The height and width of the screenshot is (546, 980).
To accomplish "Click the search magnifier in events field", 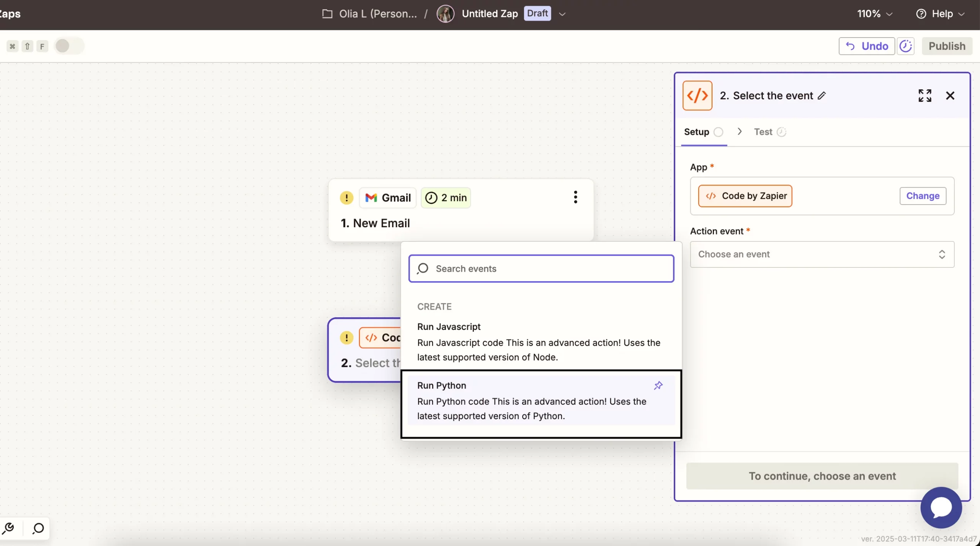I will (x=423, y=269).
